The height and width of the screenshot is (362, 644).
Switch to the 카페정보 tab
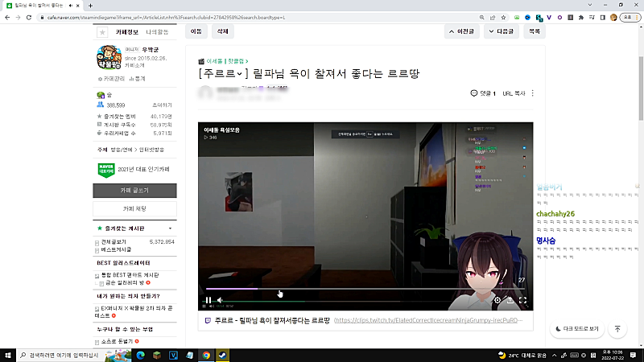(127, 32)
